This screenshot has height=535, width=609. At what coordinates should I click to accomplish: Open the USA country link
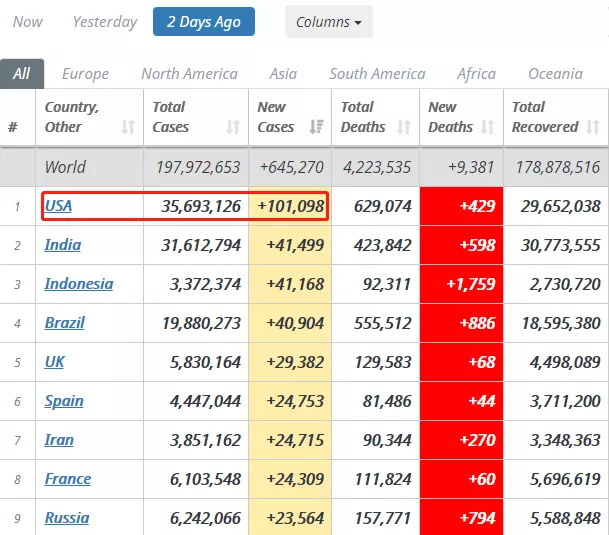pyautogui.click(x=58, y=206)
